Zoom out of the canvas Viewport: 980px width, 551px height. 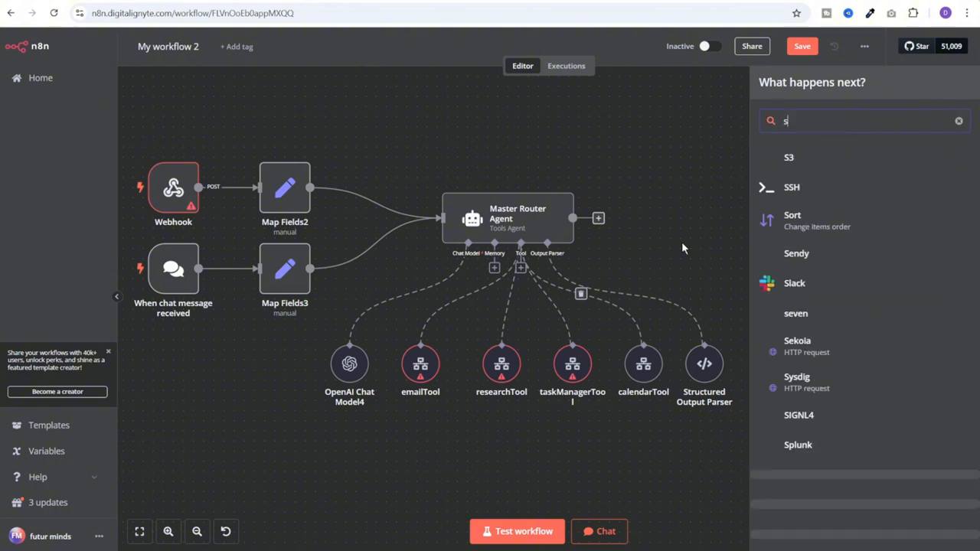(197, 531)
